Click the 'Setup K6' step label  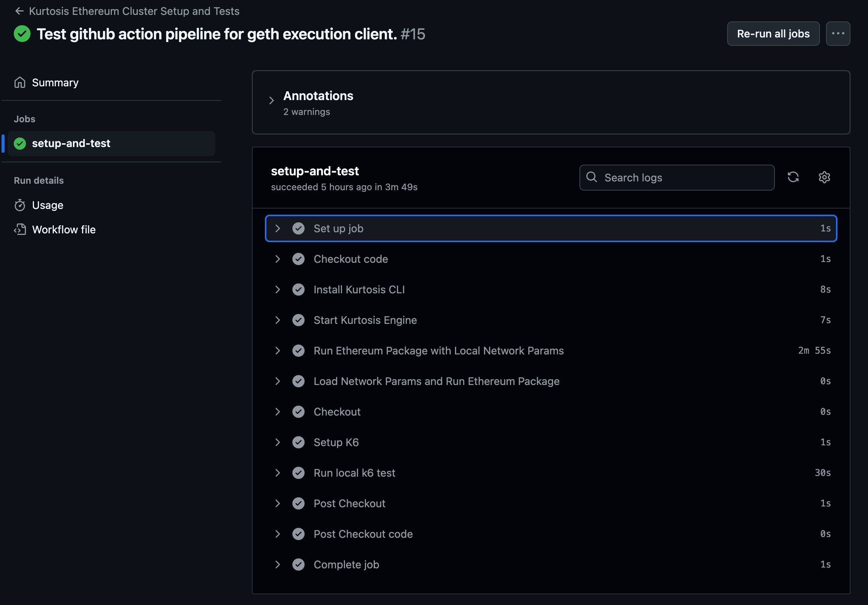coord(336,442)
